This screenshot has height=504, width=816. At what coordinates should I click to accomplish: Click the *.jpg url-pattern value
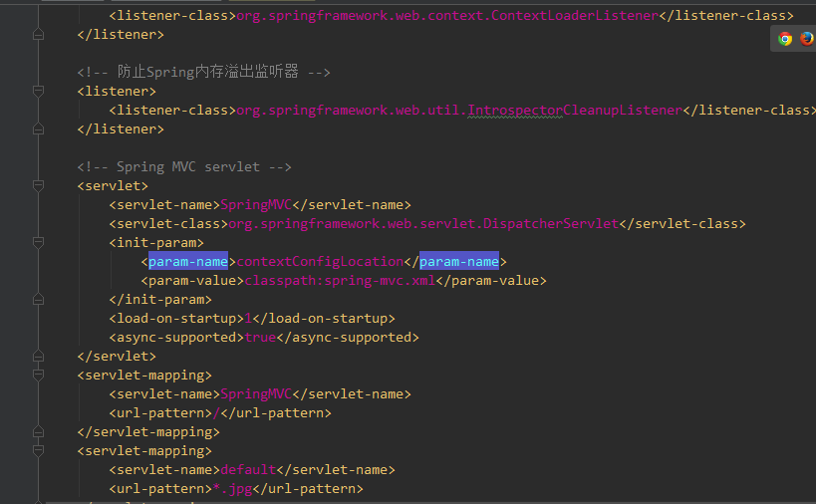pos(232,489)
